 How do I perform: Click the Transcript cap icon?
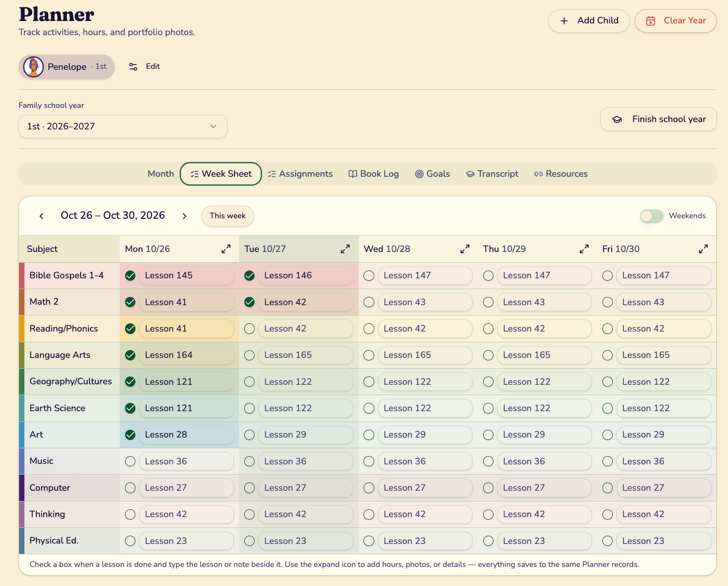470,174
